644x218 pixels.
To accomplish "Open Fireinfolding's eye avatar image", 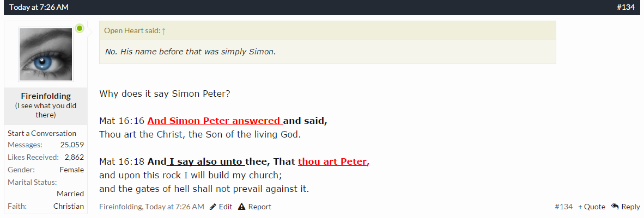I will 45,54.
